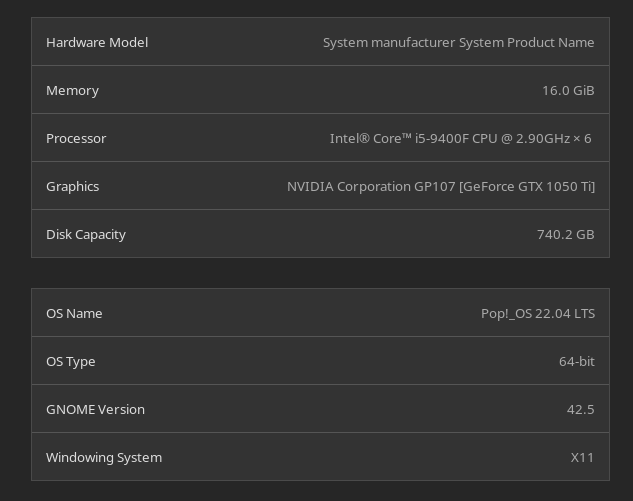Viewport: 633px width, 501px height.
Task: Click the OS Name label
Action: pyautogui.click(x=74, y=313)
